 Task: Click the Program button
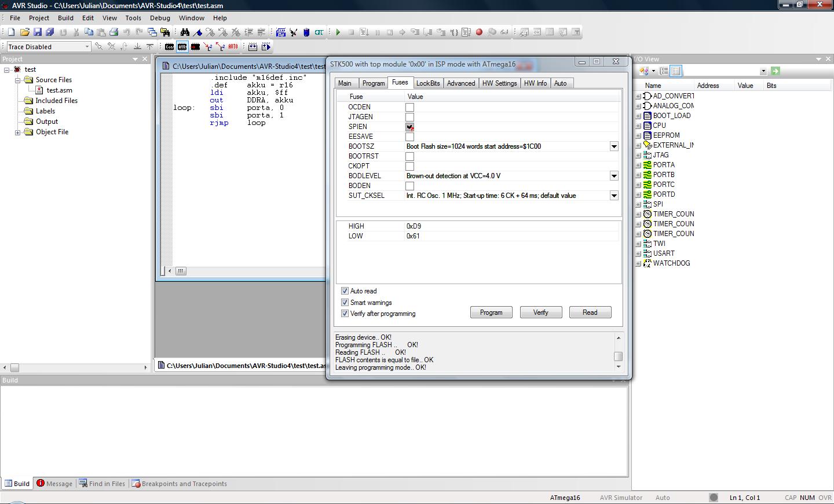point(491,312)
